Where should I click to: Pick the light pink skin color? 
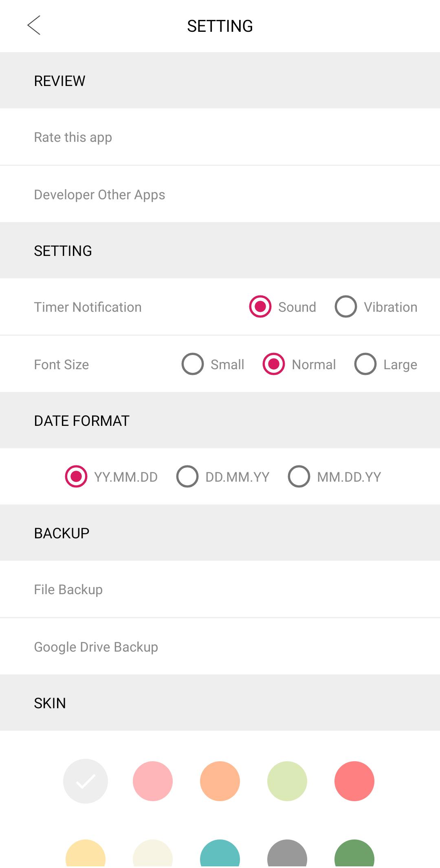(153, 781)
